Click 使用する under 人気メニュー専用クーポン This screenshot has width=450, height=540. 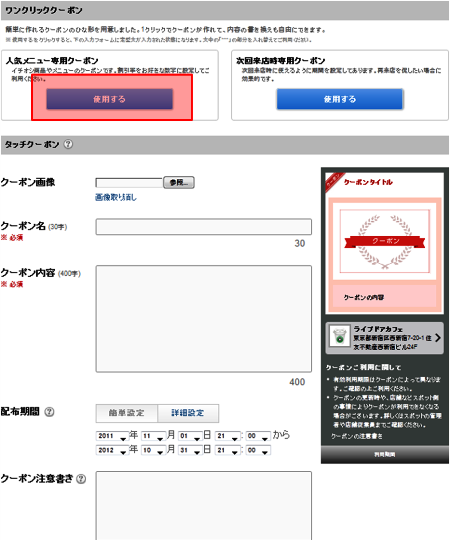click(109, 99)
